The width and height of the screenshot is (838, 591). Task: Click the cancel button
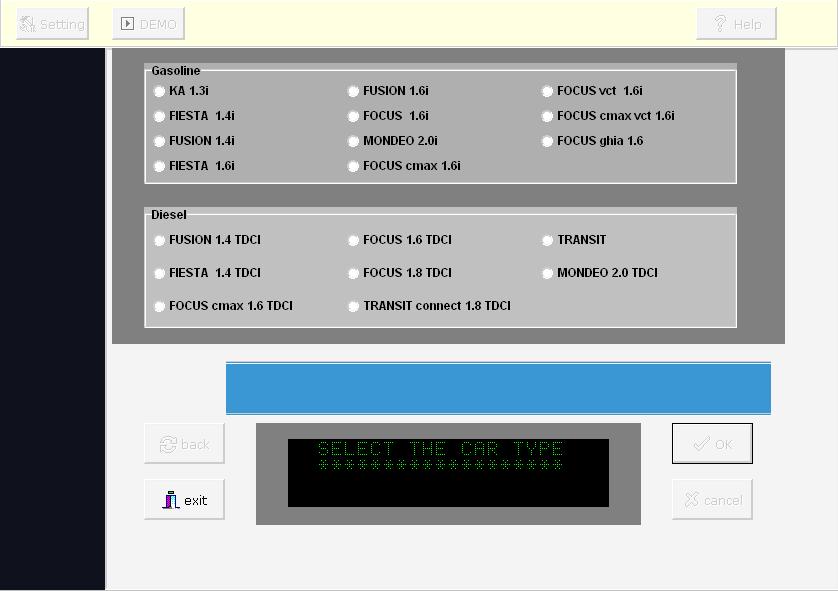pos(712,500)
